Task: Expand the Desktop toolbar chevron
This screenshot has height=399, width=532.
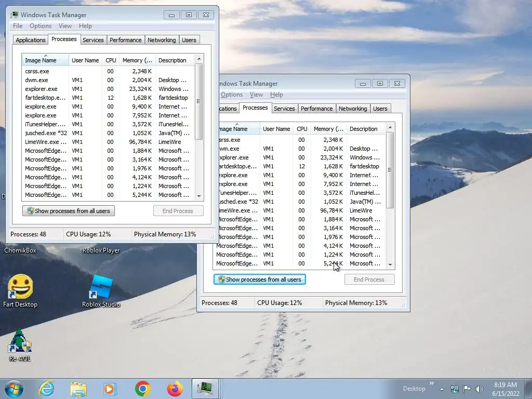Action: click(x=432, y=383)
